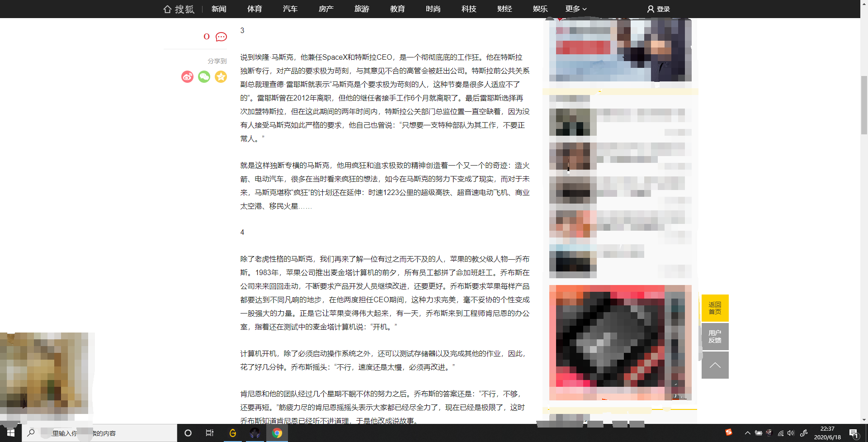Open the Chrome taskbar icon

point(277,433)
